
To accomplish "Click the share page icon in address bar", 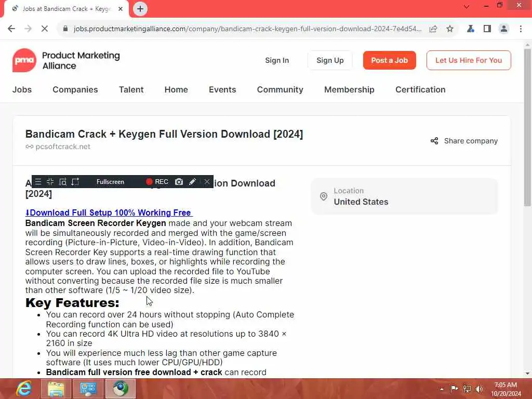I will click(433, 29).
